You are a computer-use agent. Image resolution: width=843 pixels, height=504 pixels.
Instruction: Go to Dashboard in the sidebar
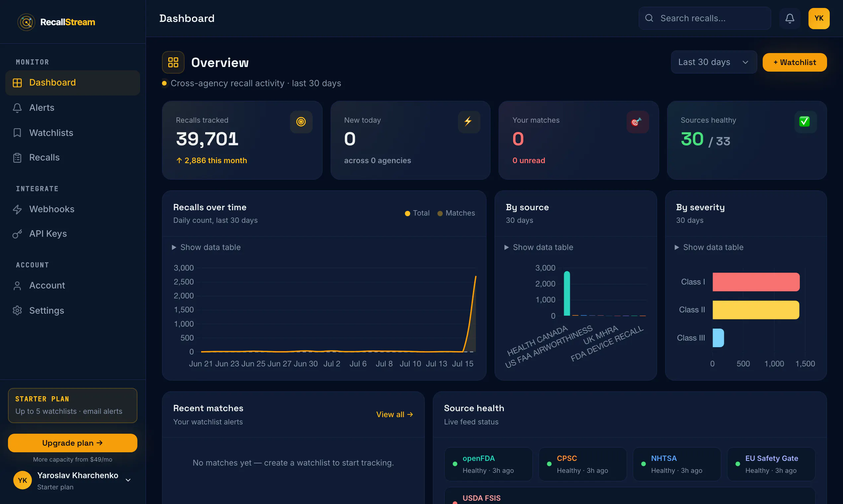coord(73,83)
